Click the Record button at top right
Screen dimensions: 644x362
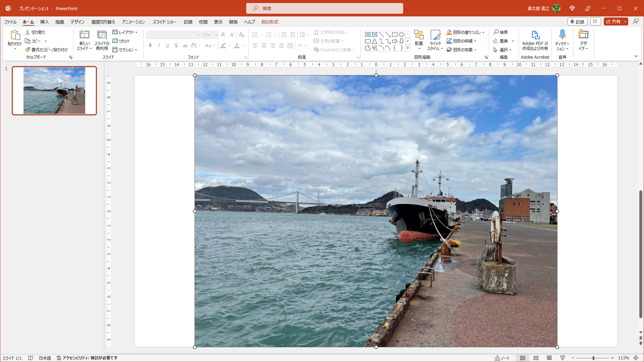click(x=577, y=21)
